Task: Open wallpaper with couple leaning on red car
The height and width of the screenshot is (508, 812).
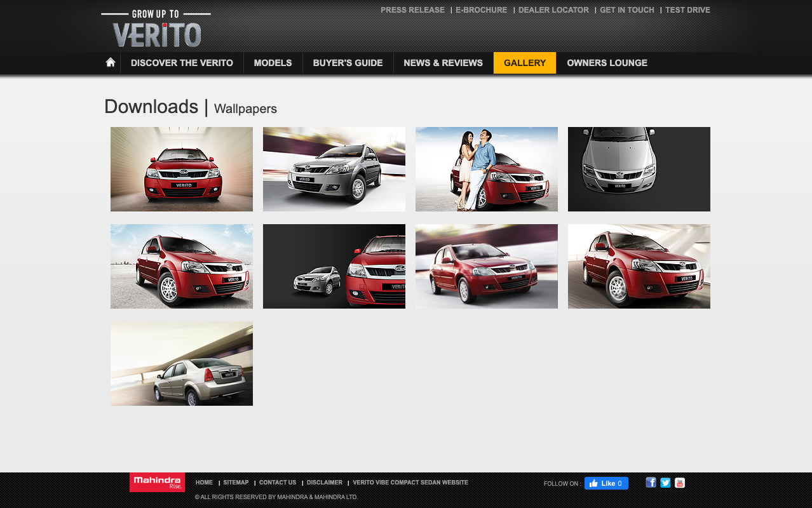Action: [487, 169]
